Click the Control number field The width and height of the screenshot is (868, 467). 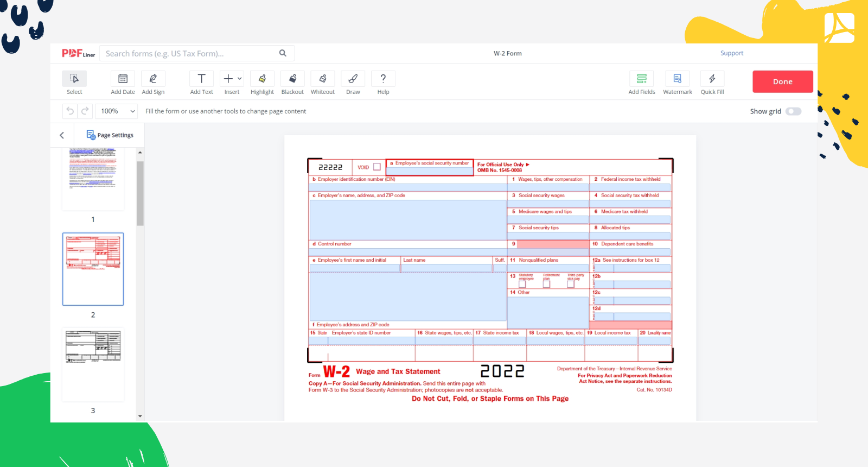pos(408,252)
